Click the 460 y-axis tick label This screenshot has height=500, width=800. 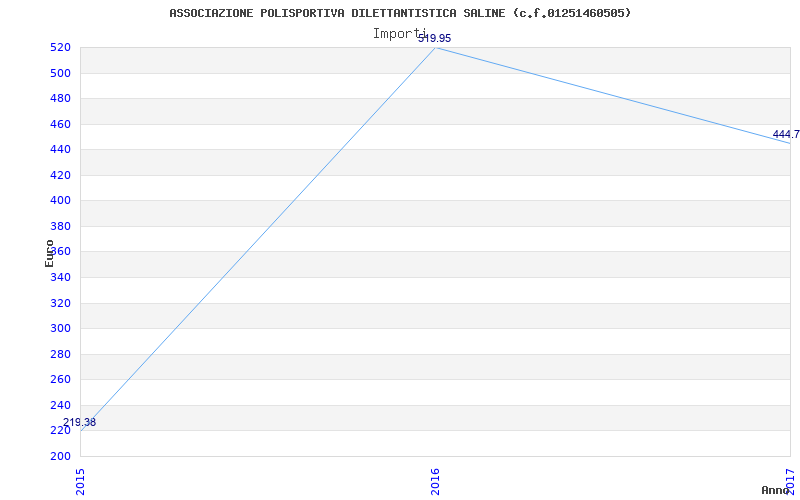(60, 124)
